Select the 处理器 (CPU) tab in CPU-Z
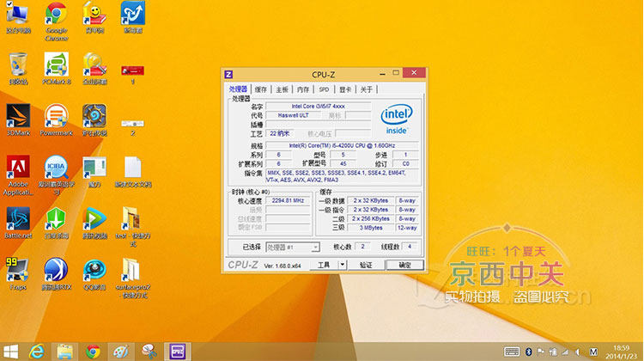 tap(238, 89)
